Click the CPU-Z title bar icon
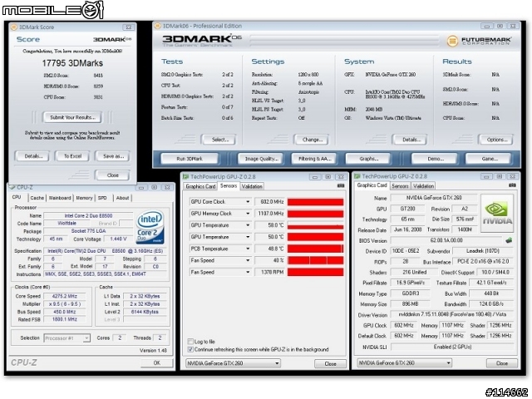This screenshot has width=532, height=399. [x=12, y=187]
